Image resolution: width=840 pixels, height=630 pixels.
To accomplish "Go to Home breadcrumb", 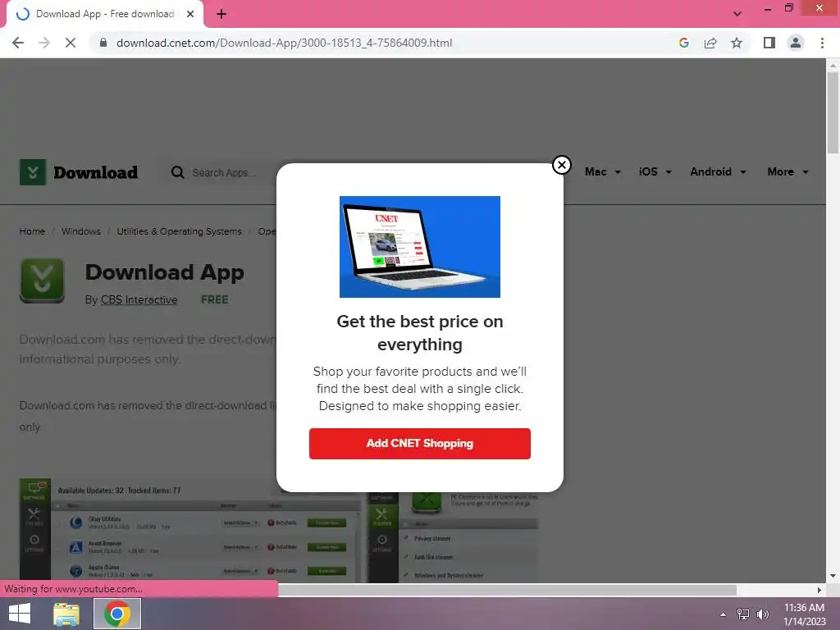I will pyautogui.click(x=32, y=231).
